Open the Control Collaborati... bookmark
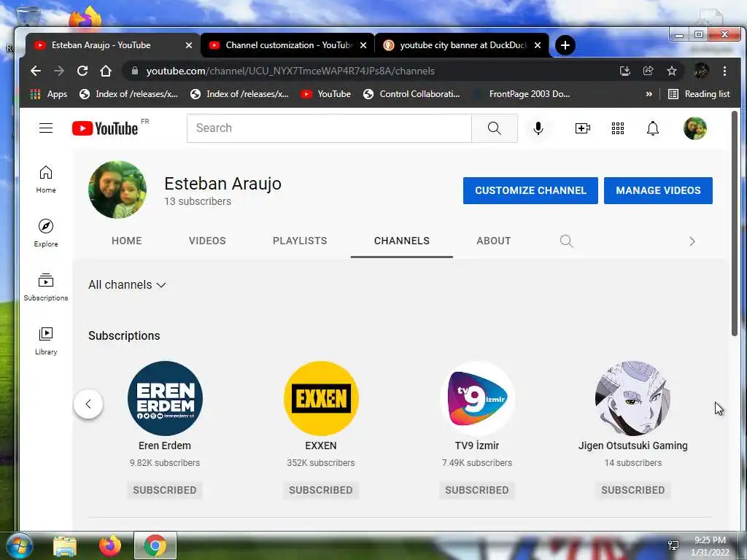747x560 pixels. point(411,94)
